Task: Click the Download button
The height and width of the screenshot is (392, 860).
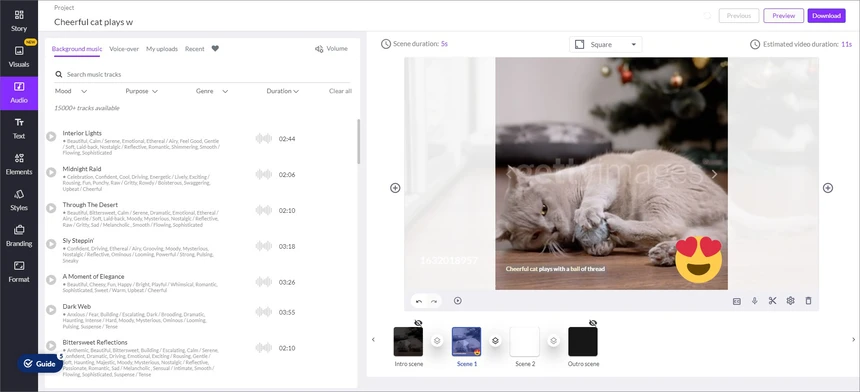Action: (x=827, y=15)
